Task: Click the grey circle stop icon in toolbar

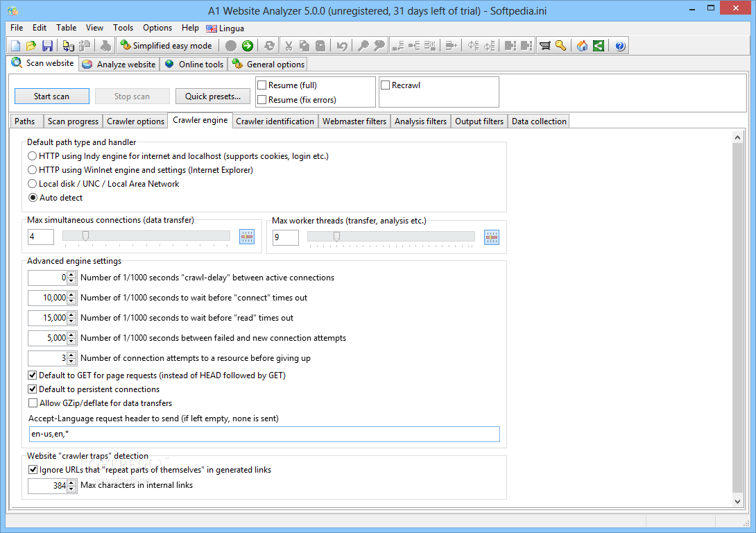Action: (x=231, y=46)
